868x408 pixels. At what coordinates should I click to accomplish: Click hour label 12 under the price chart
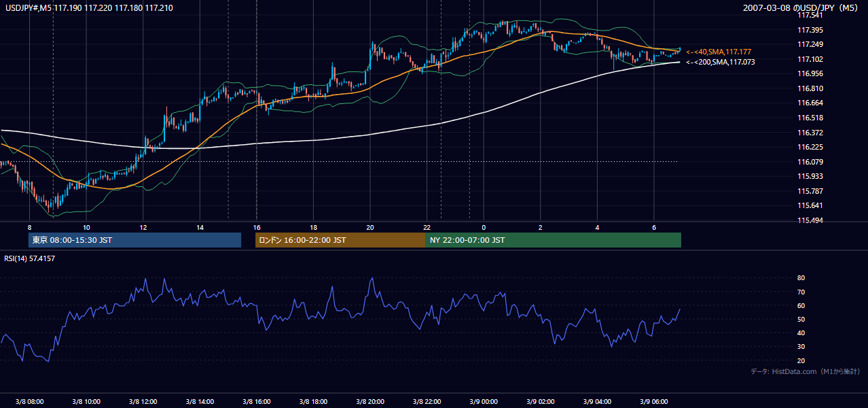(143, 227)
